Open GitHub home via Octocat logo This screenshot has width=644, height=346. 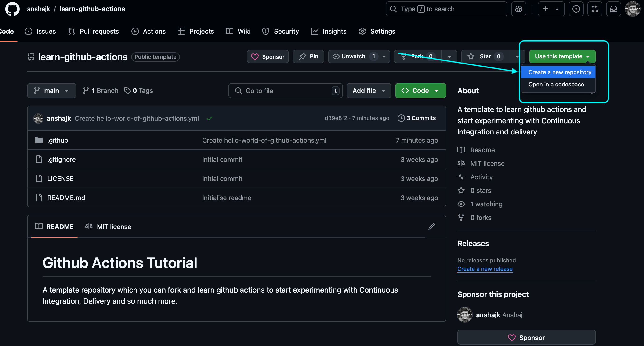click(12, 9)
